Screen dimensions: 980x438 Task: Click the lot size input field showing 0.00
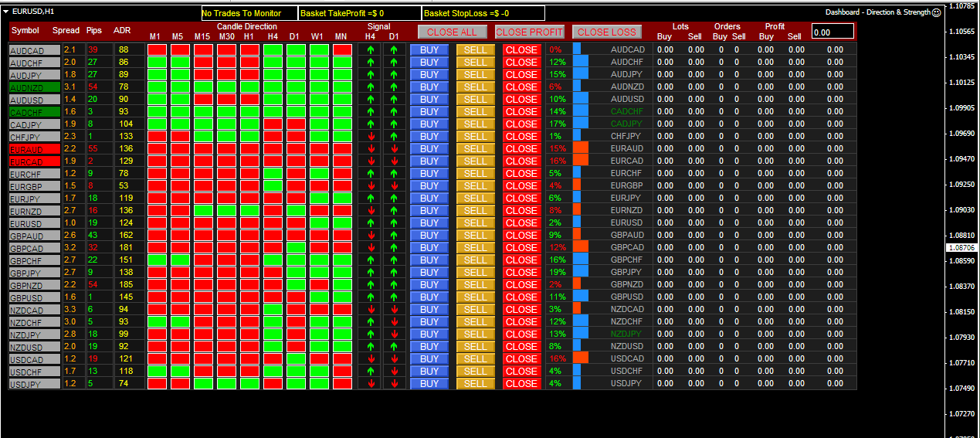(x=833, y=32)
